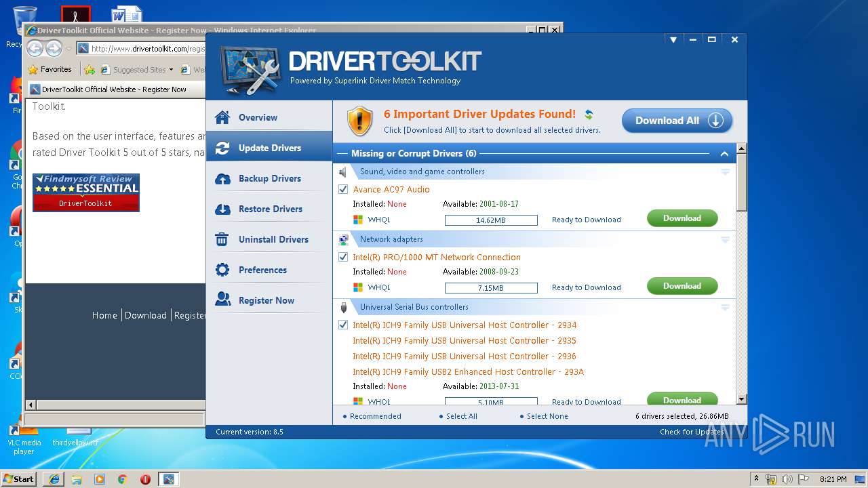
Task: Uncheck Intel PRO/1000 MT Network Connection
Action: click(x=343, y=257)
